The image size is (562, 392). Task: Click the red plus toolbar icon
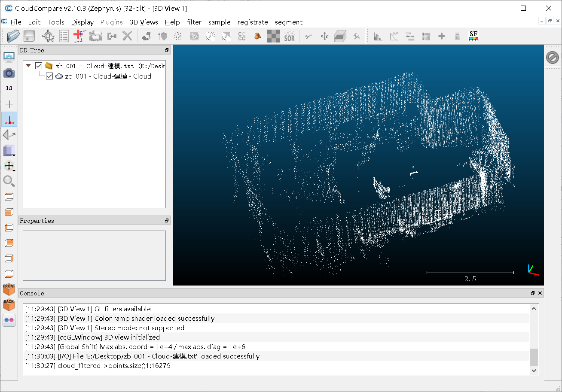[x=79, y=36]
